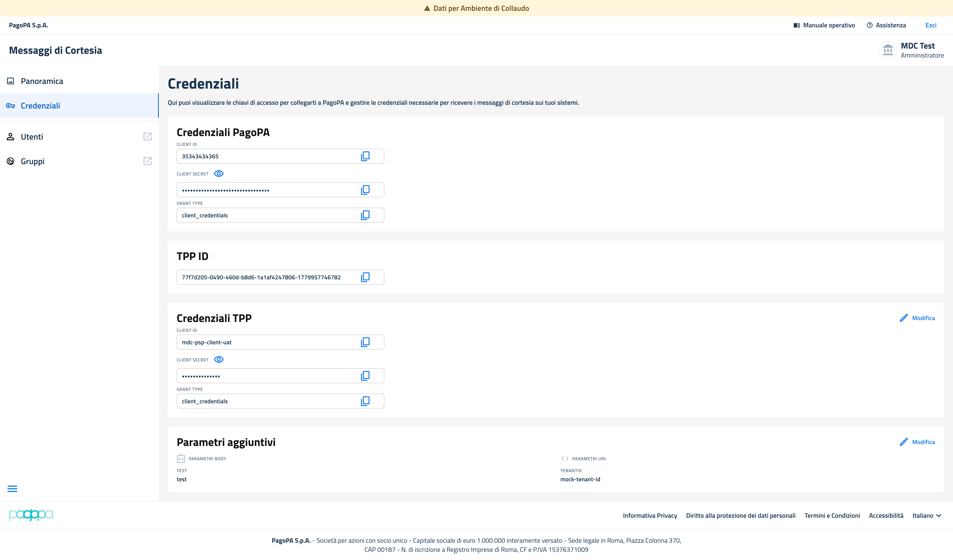Edit Parametri aggiuntivi via Modifica
Image resolution: width=953 pixels, height=560 pixels.
coord(917,442)
